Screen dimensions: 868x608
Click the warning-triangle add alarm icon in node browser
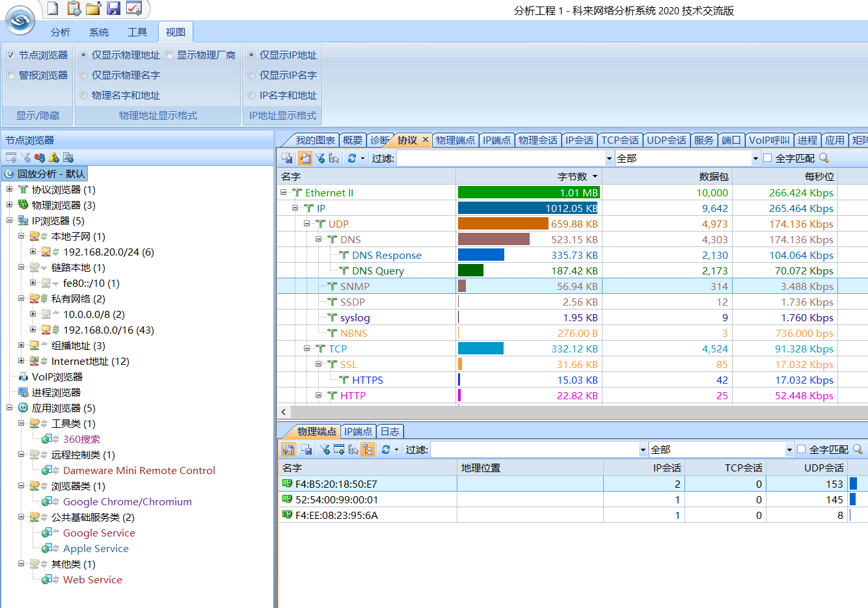click(x=54, y=157)
